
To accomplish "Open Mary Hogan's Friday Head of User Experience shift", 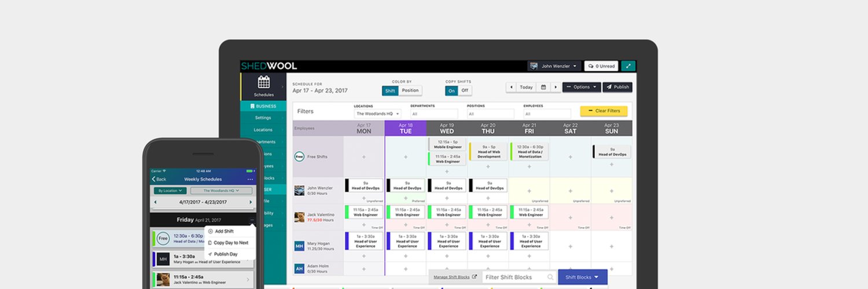I will coord(529,240).
